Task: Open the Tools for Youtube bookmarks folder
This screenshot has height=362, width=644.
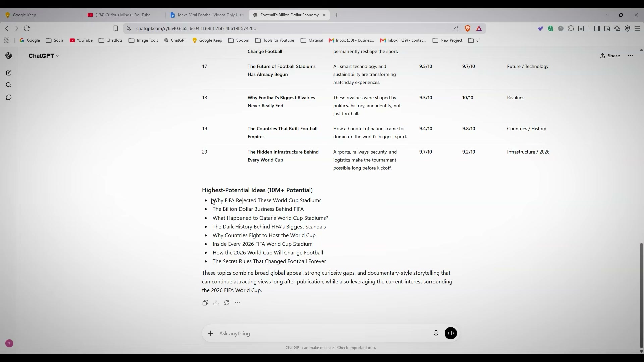Action: click(275, 40)
